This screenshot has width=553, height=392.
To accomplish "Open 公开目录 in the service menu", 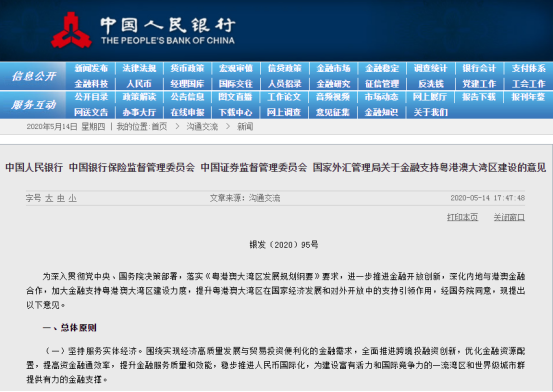I will pyautogui.click(x=91, y=97).
